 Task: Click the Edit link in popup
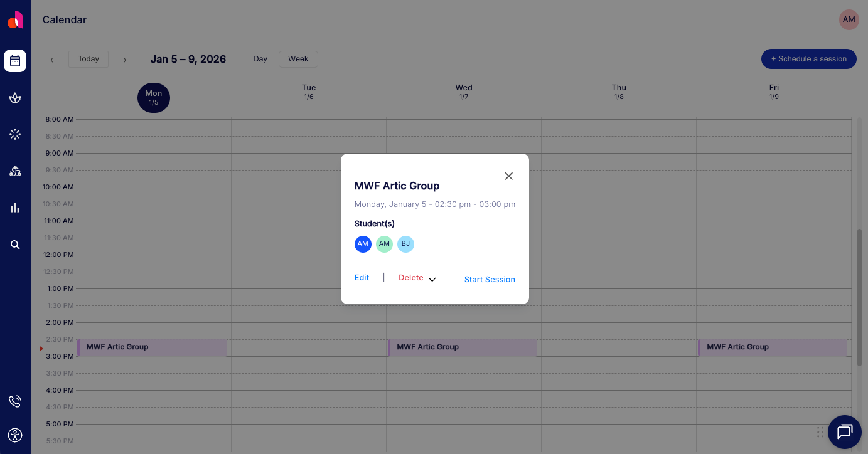[362, 278]
